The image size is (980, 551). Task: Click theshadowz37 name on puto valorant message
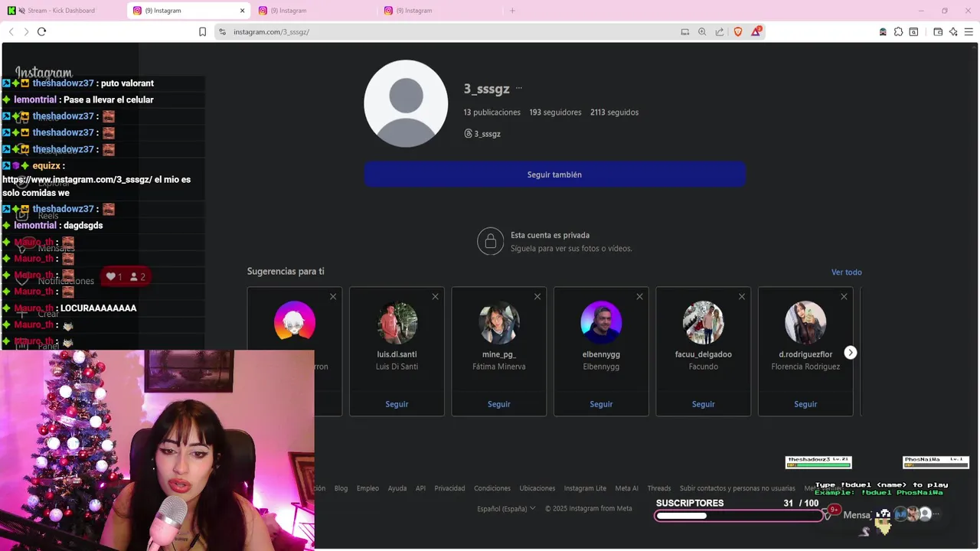pos(63,83)
